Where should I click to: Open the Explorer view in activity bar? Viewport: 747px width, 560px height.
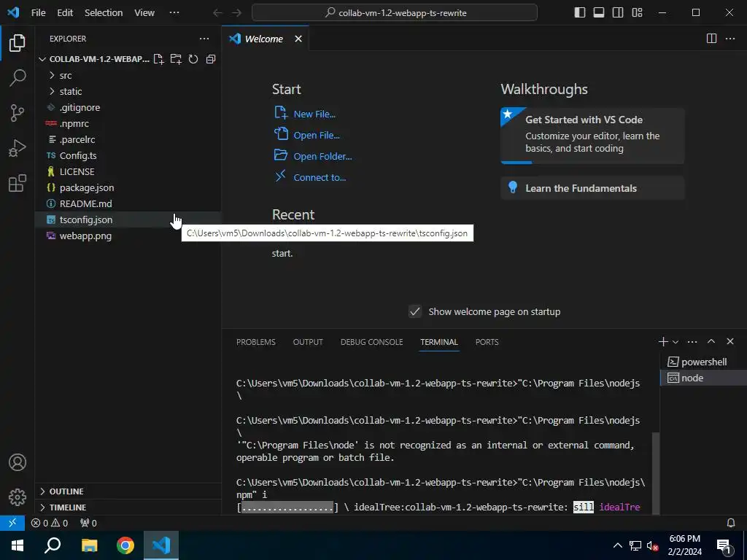click(x=18, y=43)
